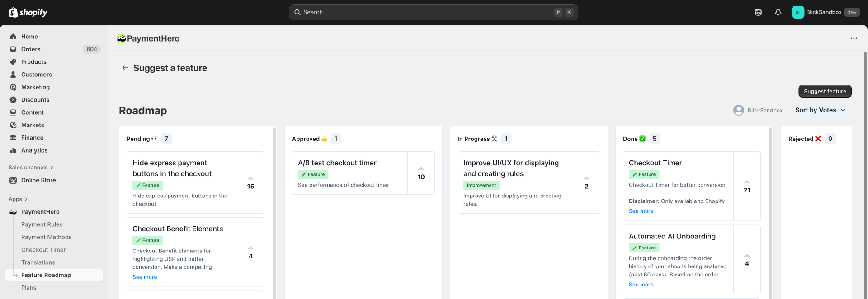See more on Checkout Timer card

point(641,211)
